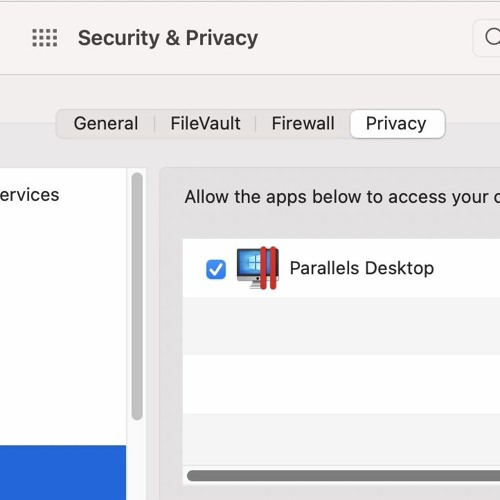
Task: Select the blue highlighted sidebar item
Action: (x=63, y=472)
